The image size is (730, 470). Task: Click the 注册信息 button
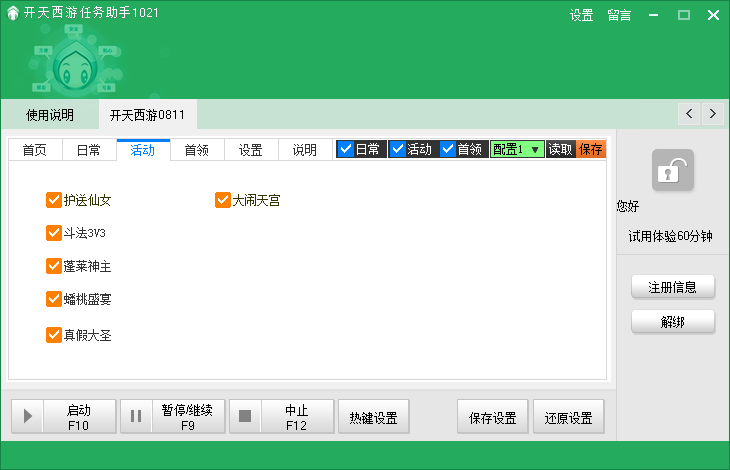click(672, 287)
